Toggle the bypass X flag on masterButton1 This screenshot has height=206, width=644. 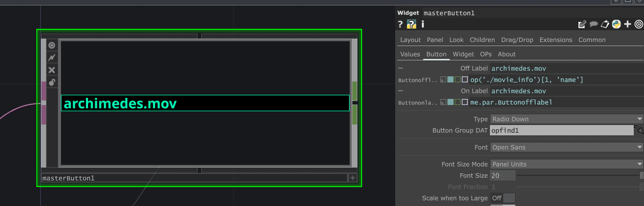52,70
